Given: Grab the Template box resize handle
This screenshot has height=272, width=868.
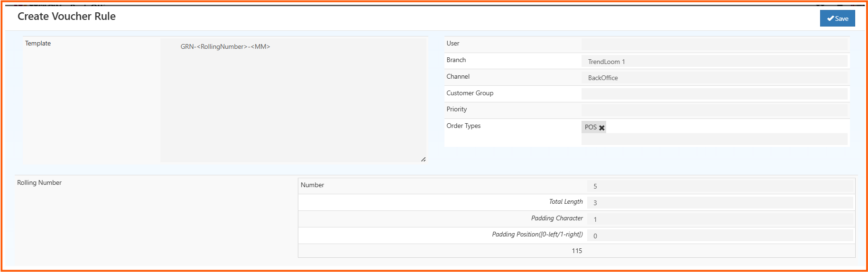Looking at the screenshot, I should click(423, 159).
